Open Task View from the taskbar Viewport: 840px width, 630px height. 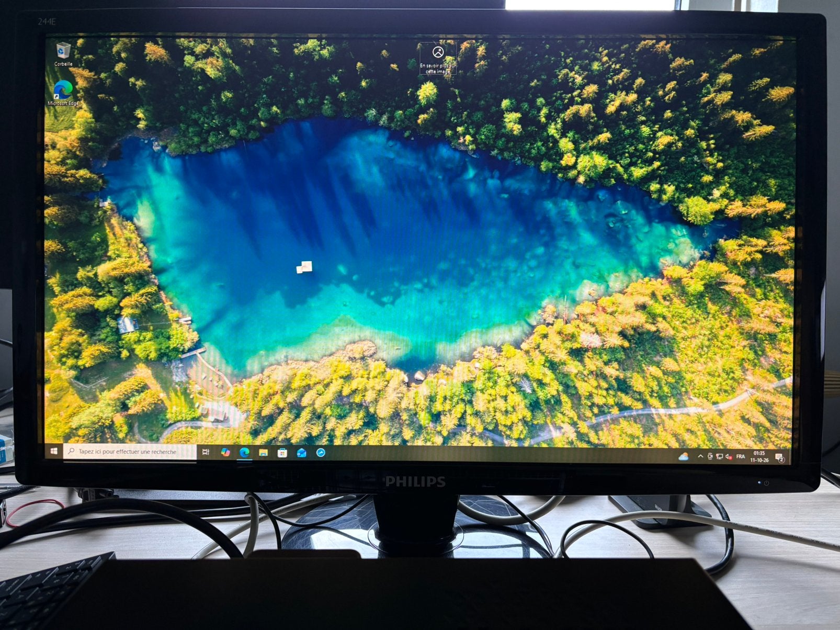pyautogui.click(x=206, y=452)
